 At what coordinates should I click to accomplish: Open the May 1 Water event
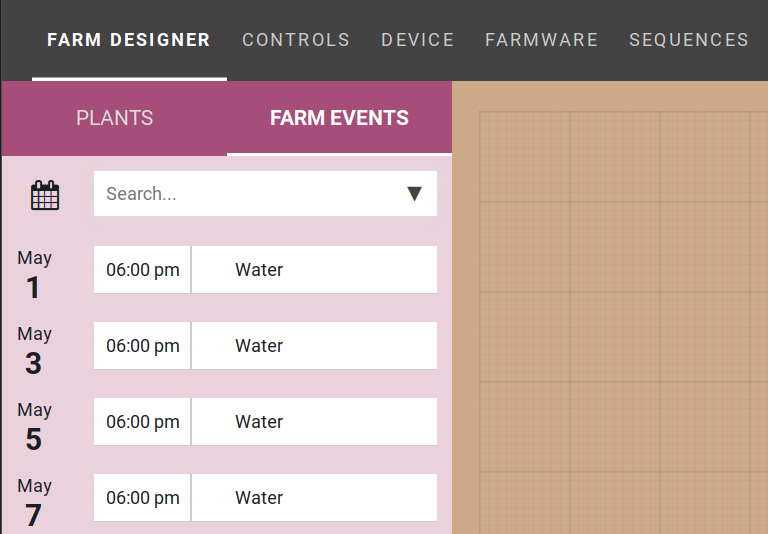pyautogui.click(x=314, y=270)
